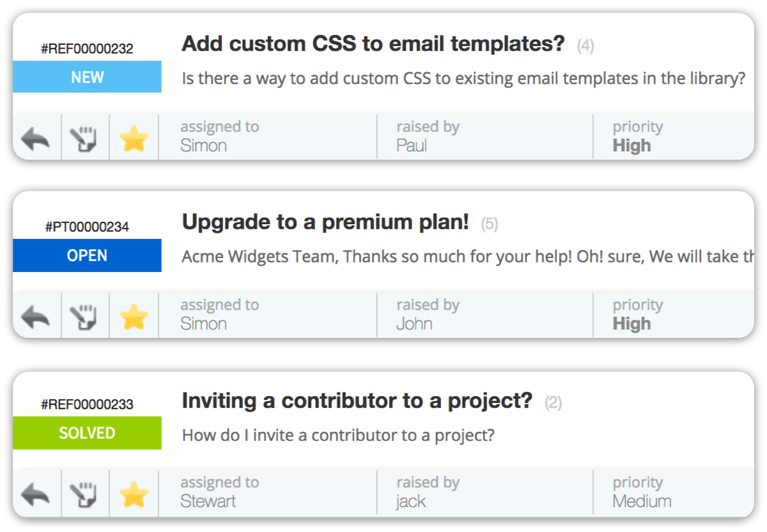Change Medium priority on contributor ticket
Screen dimensions: 767x532
[641, 501]
